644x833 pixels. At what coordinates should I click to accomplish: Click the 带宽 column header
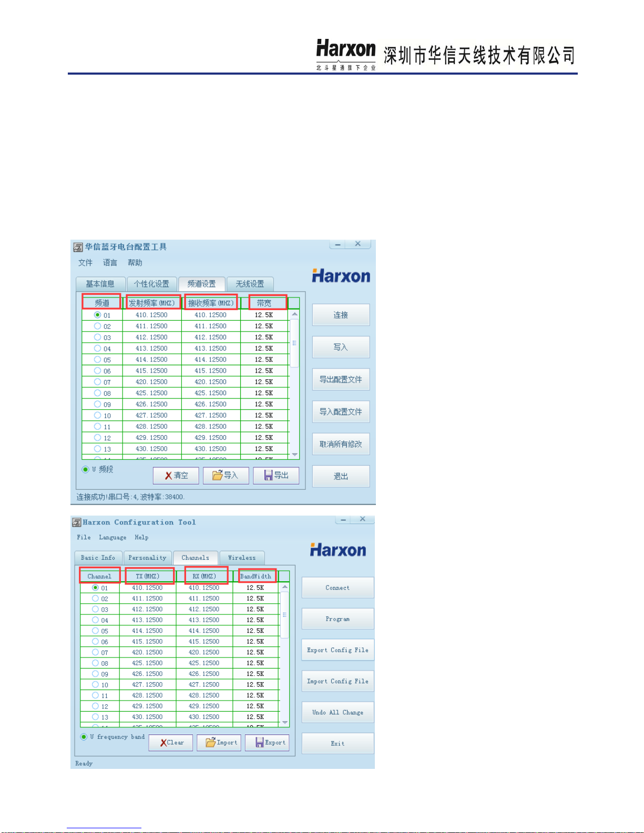[x=264, y=303]
